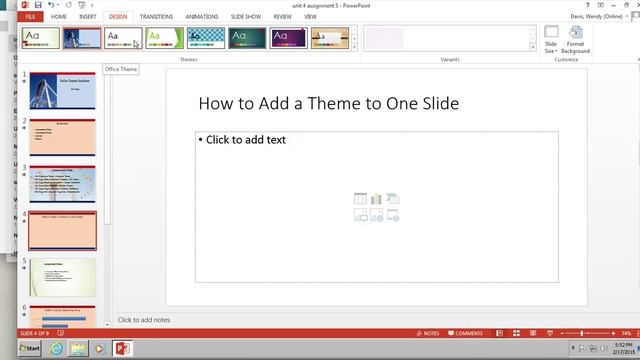Switch to the ANIMATIONS ribbon tab

tap(202, 16)
